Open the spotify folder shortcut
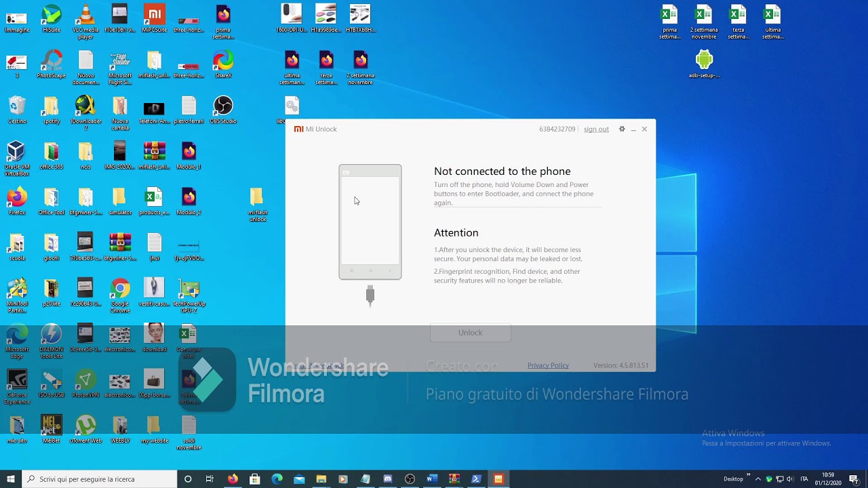The width and height of the screenshot is (868, 488). pyautogui.click(x=52, y=110)
